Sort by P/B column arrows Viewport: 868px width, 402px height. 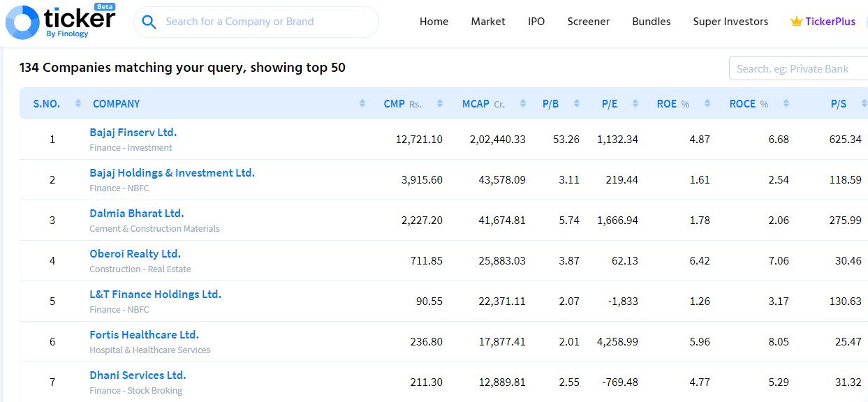tap(577, 103)
